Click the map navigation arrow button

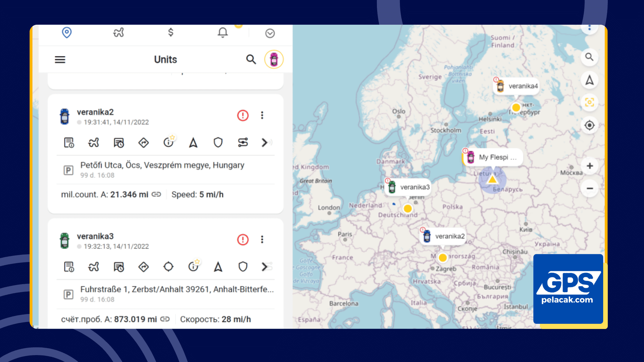(589, 80)
